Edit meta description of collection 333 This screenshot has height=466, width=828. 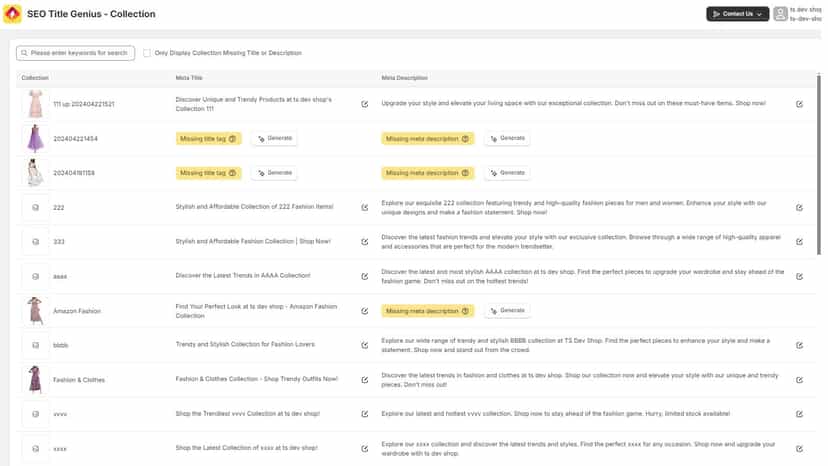799,242
